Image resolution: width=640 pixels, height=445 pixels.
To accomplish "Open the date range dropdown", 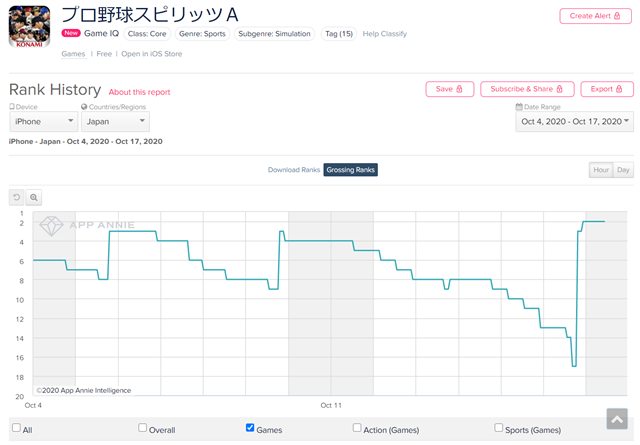I will (x=575, y=122).
